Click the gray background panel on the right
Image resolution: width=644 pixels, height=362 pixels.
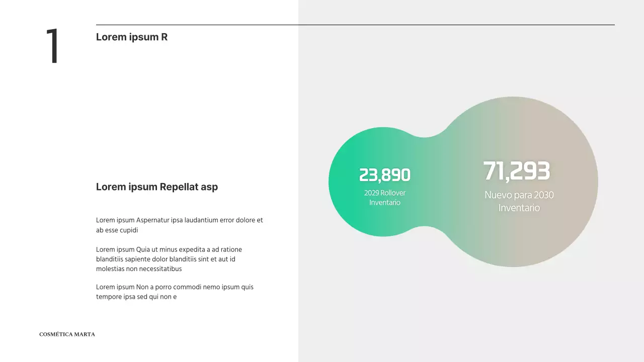[453, 312]
